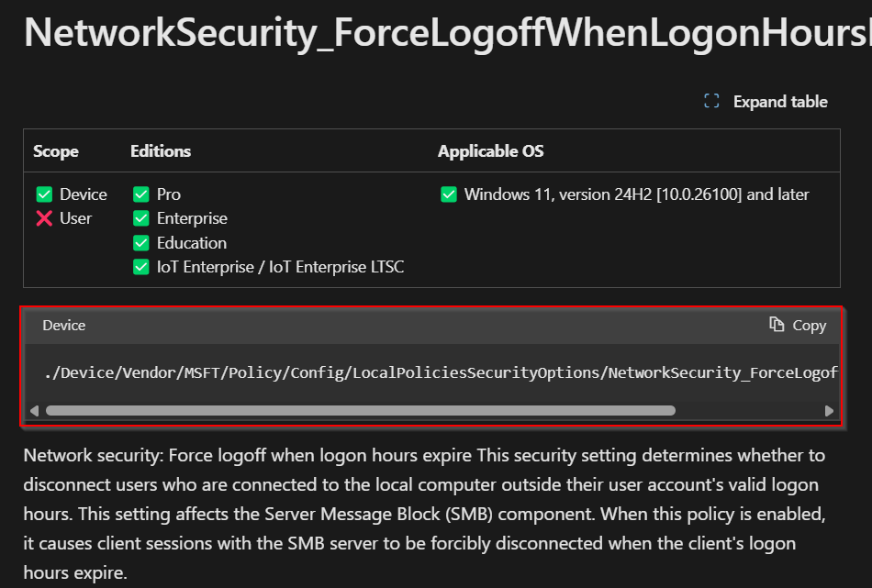Viewport: 872px width, 588px height.
Task: Click the checkmark beside Enterprise edition
Action: (140, 218)
